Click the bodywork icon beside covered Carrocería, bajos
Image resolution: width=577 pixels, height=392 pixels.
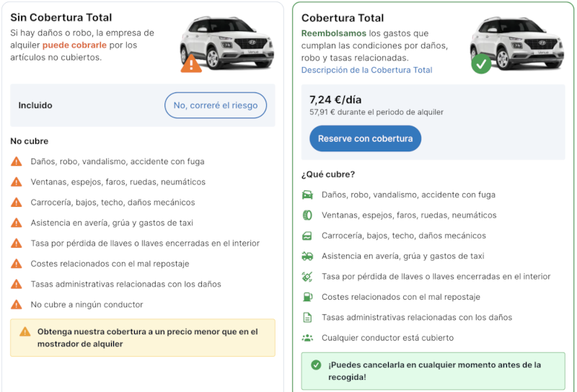click(x=307, y=236)
